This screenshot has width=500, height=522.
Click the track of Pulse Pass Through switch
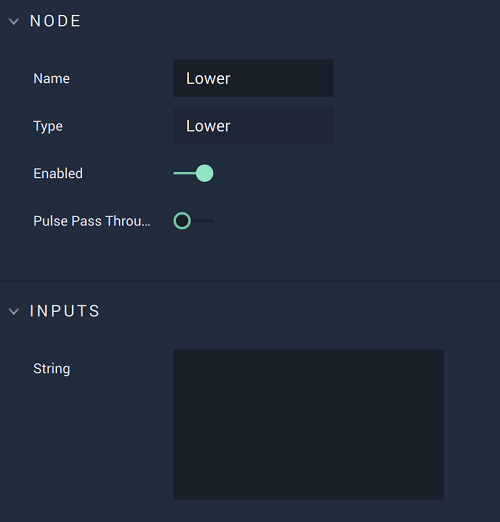pos(202,221)
